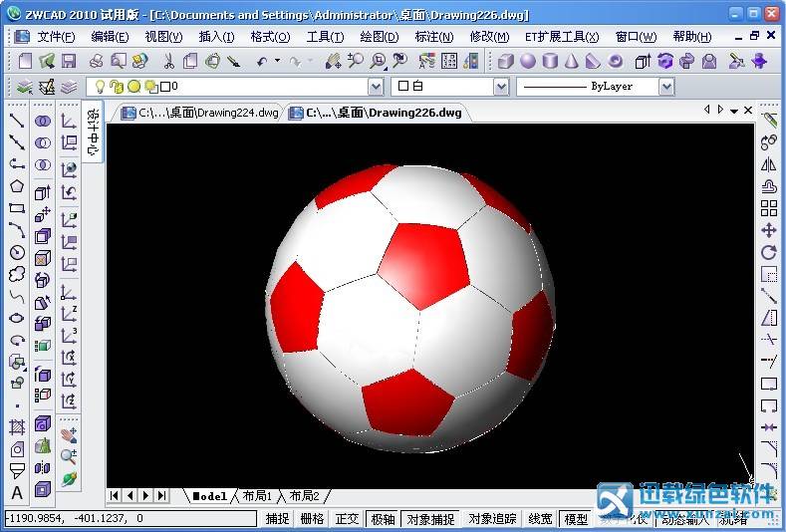The height and width of the screenshot is (532, 786).
Task: Click the Sphere solid icon
Action: pos(528,61)
